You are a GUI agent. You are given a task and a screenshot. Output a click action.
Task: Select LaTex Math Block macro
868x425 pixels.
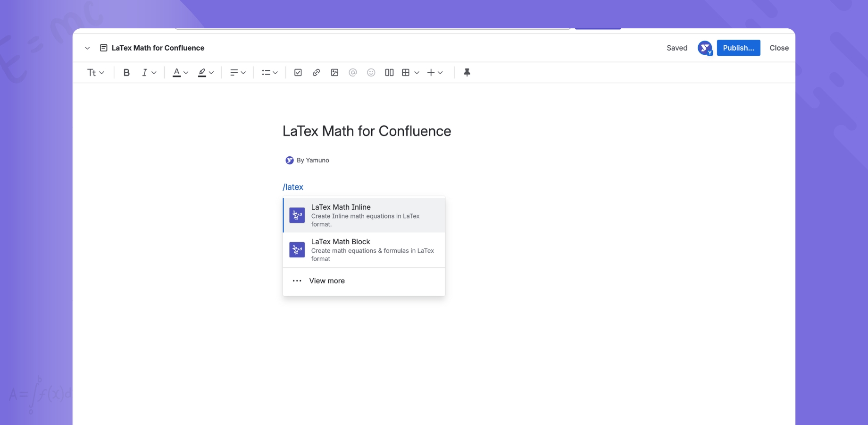tap(364, 250)
